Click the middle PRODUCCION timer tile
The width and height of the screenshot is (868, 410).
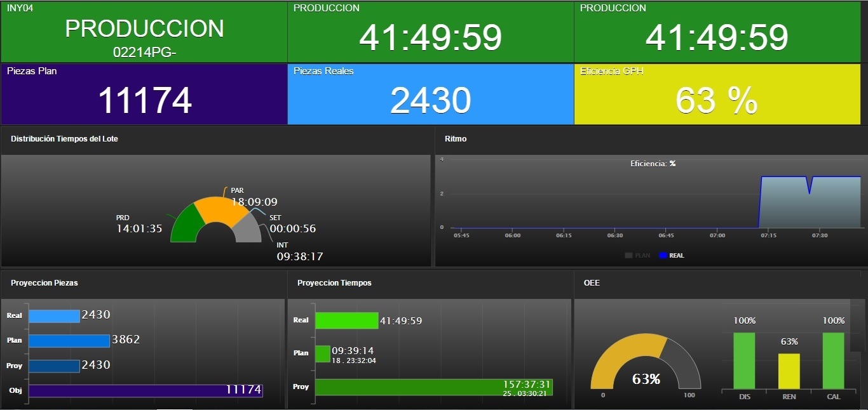tap(430, 32)
